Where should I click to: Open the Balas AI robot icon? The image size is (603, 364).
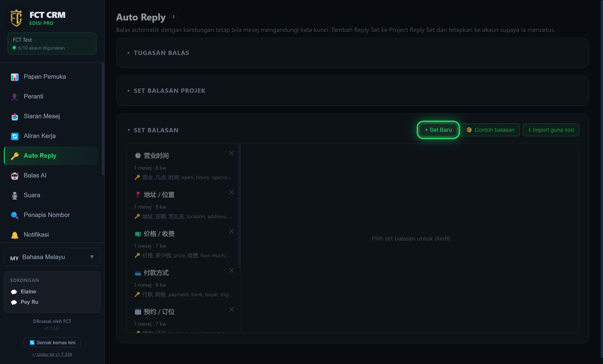(15, 176)
